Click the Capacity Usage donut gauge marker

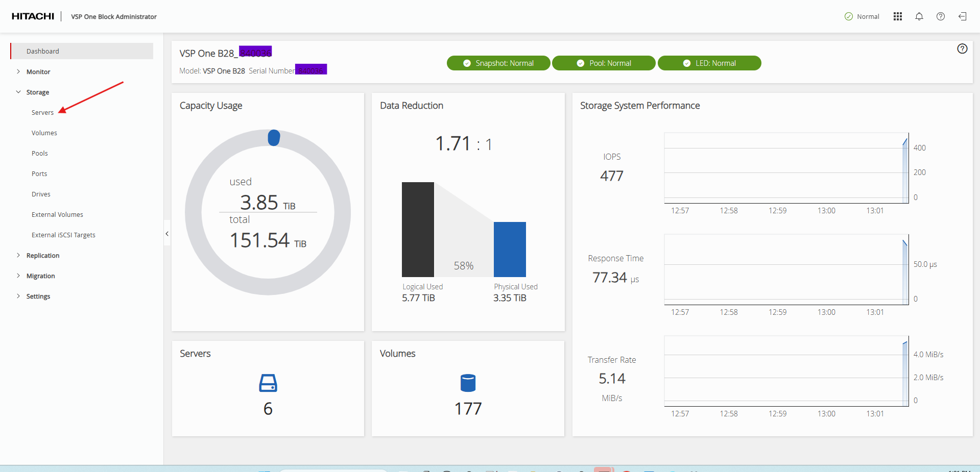coord(274,138)
